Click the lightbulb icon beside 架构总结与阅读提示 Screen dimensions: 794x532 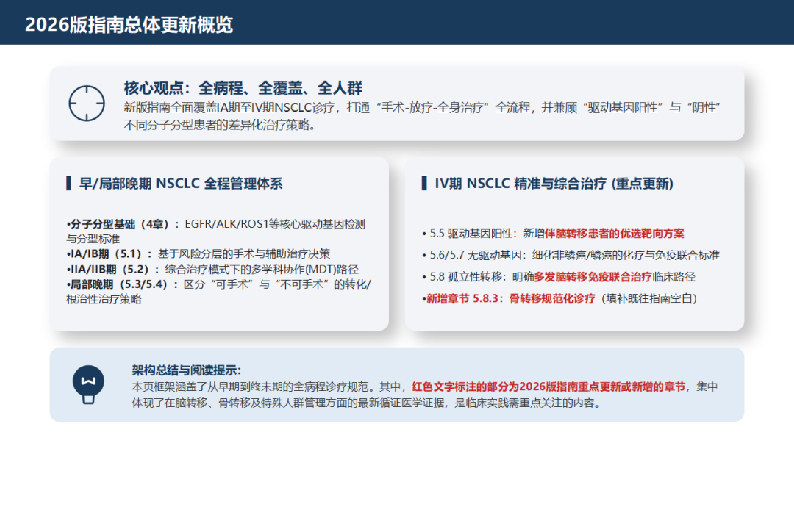88,385
